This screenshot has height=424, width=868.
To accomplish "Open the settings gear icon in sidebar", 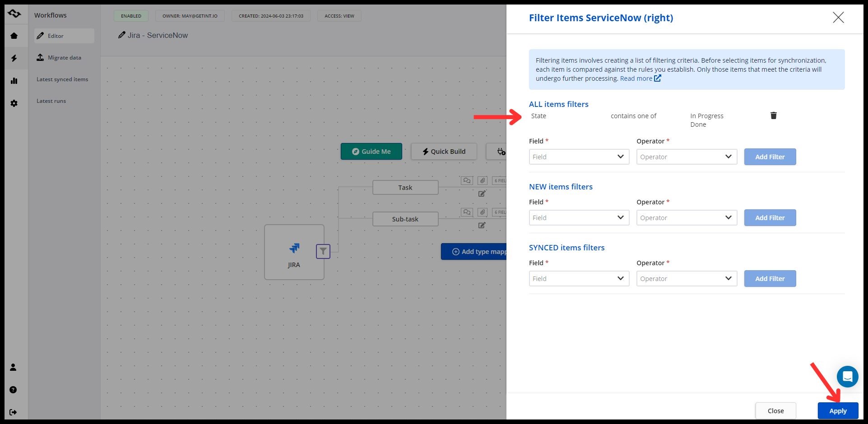I will click(x=14, y=103).
